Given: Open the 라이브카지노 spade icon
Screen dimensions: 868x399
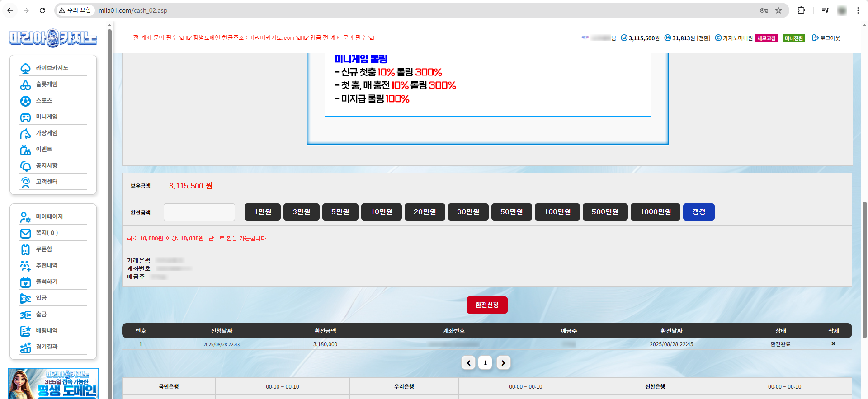Looking at the screenshot, I should (x=26, y=68).
